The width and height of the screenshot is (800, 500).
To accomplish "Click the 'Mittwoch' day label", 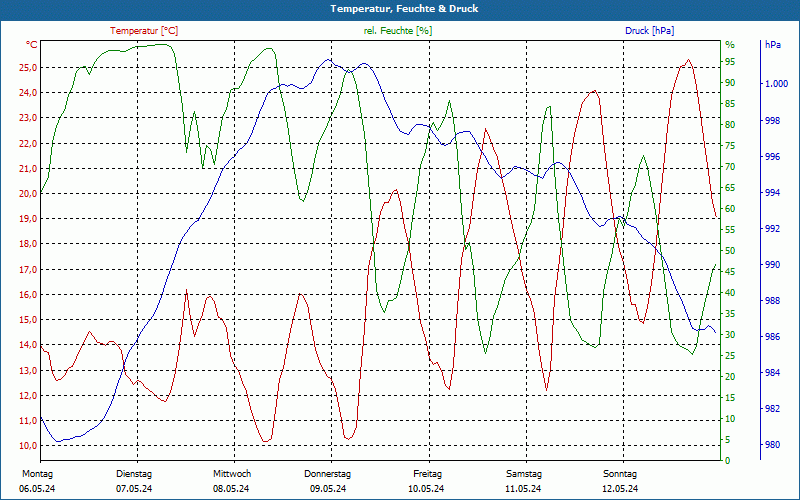I will 232,474.
